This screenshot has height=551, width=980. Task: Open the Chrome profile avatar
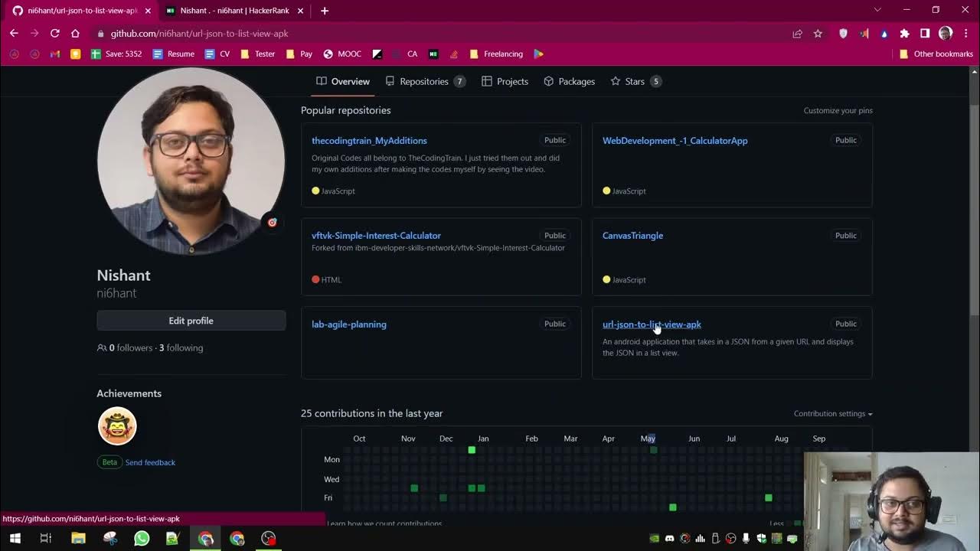coord(946,34)
